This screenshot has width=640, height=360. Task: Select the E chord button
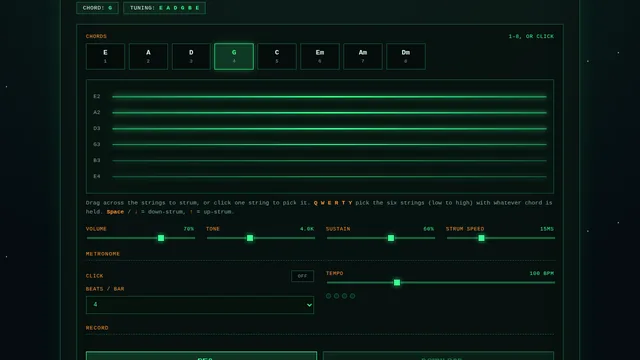tap(105, 56)
